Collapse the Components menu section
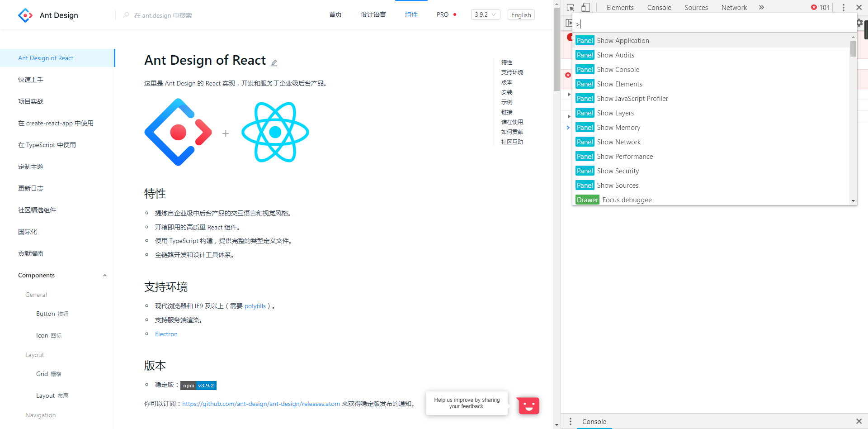 point(105,275)
